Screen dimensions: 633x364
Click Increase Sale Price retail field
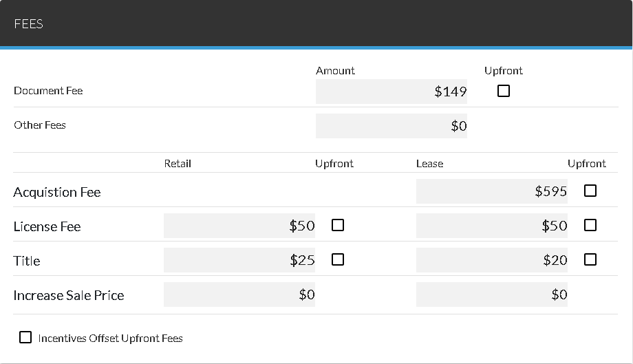click(239, 295)
